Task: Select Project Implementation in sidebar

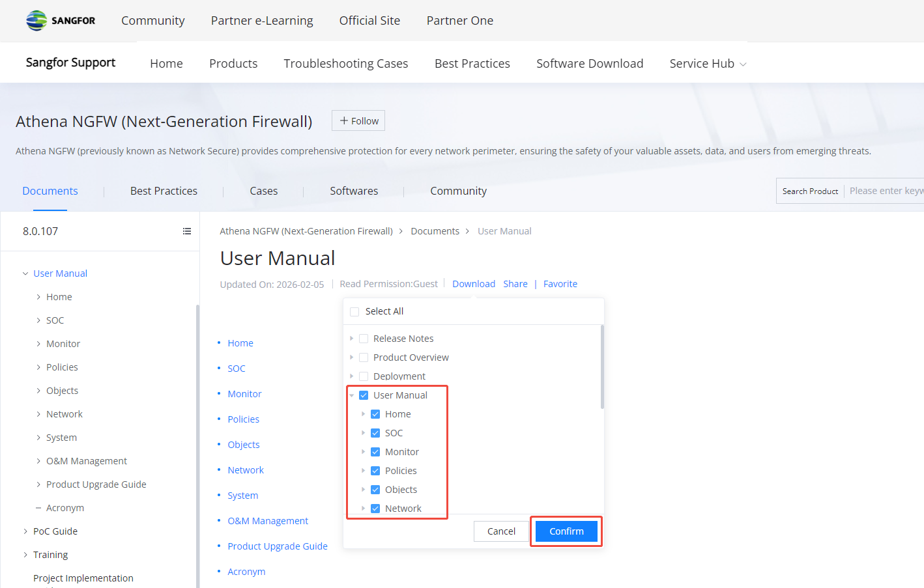Action: [x=83, y=578]
